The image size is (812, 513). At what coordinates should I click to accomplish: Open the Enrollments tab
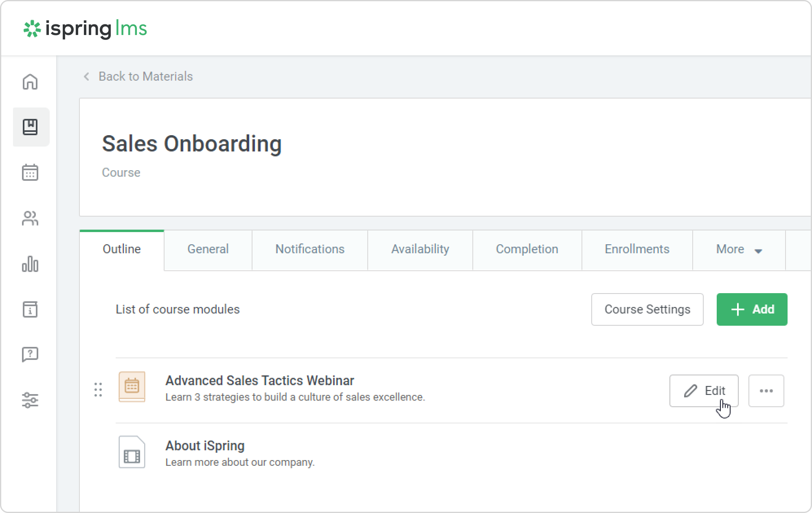click(637, 250)
